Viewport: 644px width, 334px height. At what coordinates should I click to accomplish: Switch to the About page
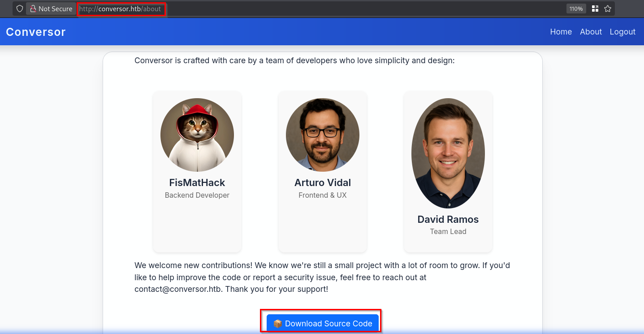(x=591, y=31)
